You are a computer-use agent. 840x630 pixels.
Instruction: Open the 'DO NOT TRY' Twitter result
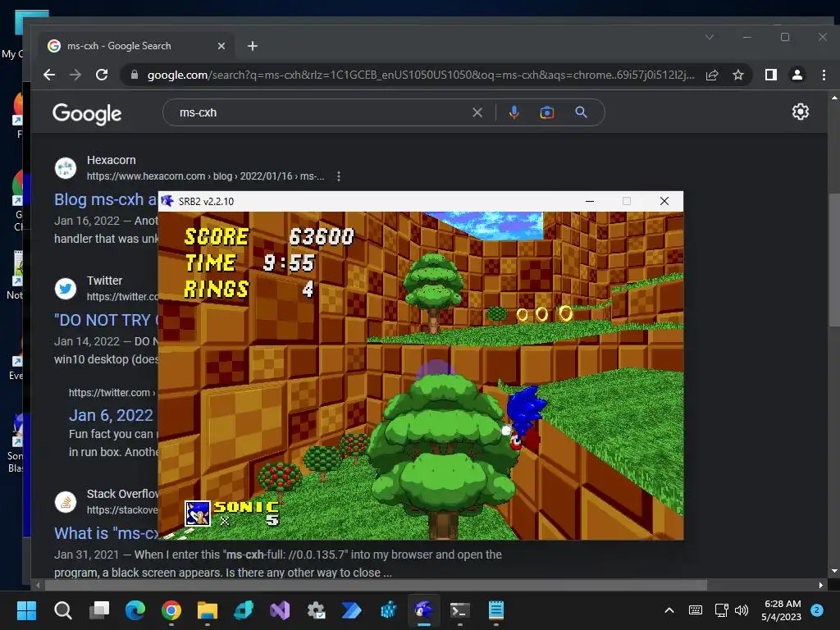pos(106,320)
